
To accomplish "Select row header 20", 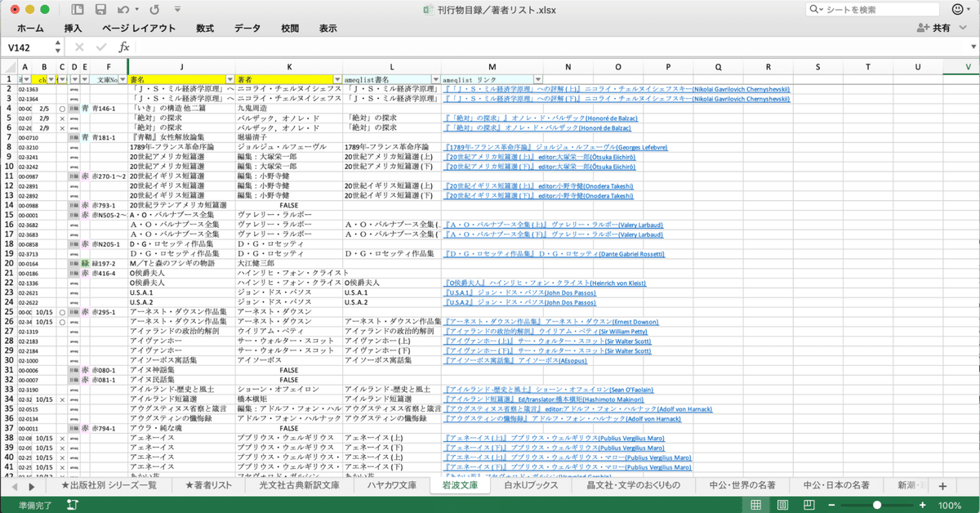I will pos(7,264).
